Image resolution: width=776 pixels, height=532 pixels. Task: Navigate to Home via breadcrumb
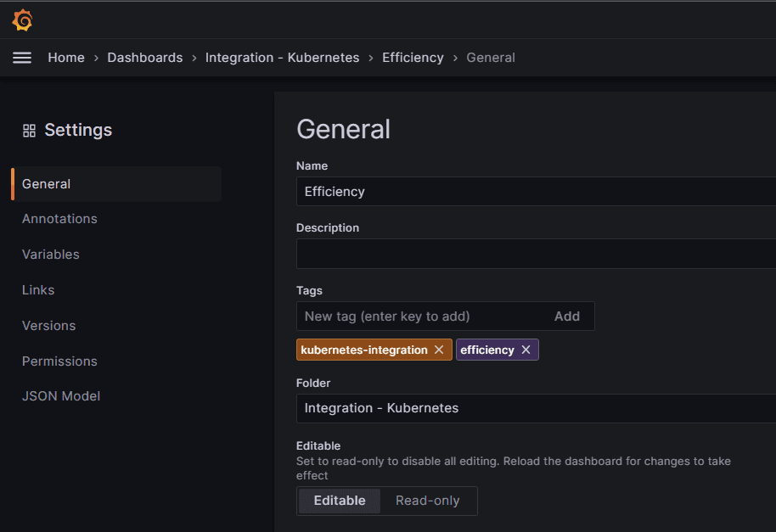[66, 57]
